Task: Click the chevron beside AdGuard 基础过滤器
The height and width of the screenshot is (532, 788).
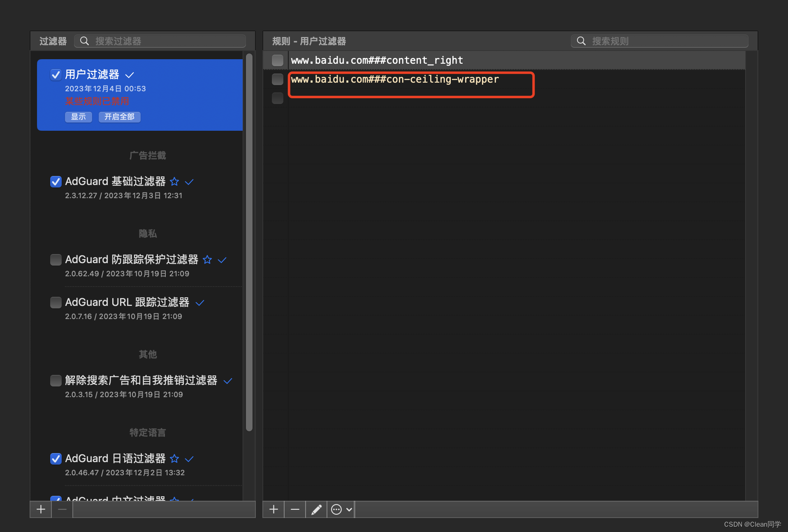Action: 189,181
